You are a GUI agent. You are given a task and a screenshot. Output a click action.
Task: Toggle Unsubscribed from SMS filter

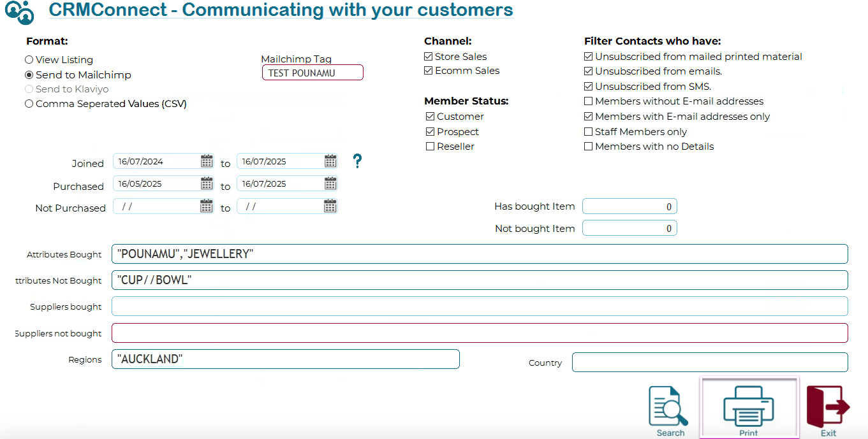coord(589,87)
